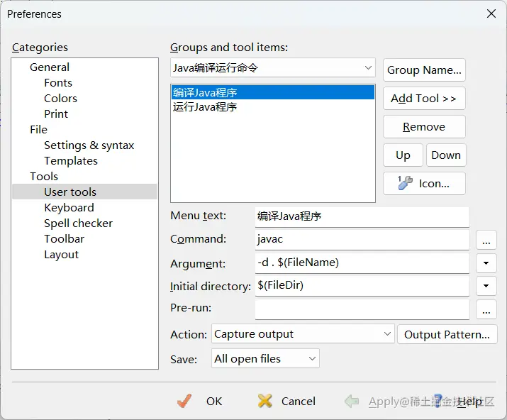The image size is (507, 420).
Task: Select 运行Java程序 in the tool list
Action: 272,107
